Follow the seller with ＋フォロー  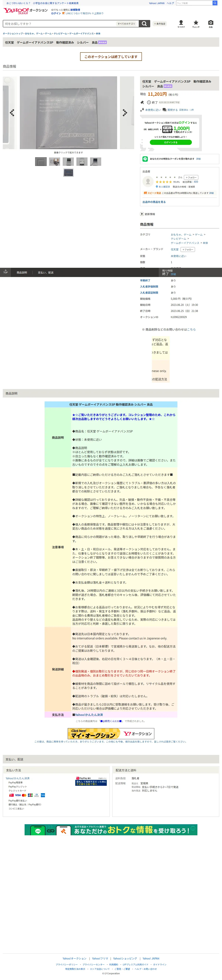pos(191,177)
